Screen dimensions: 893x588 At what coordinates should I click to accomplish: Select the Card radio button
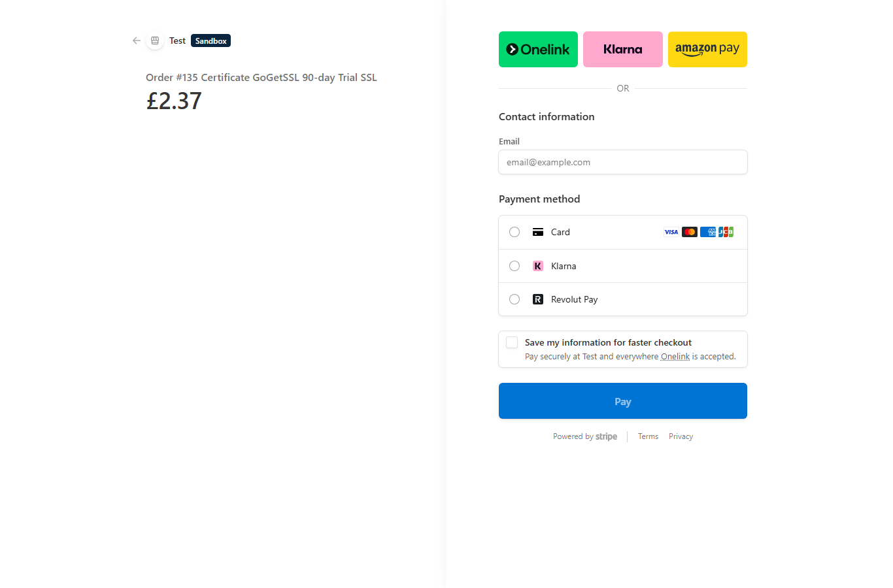click(x=514, y=232)
